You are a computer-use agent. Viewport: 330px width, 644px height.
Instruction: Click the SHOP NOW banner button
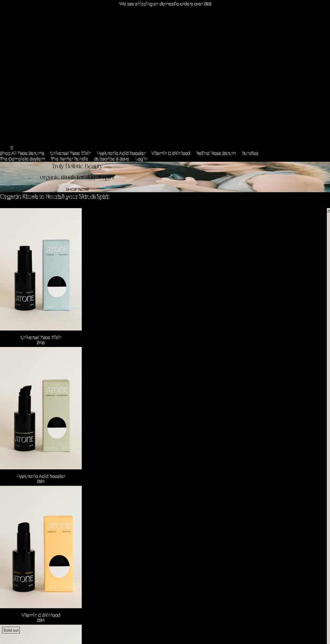(77, 189)
